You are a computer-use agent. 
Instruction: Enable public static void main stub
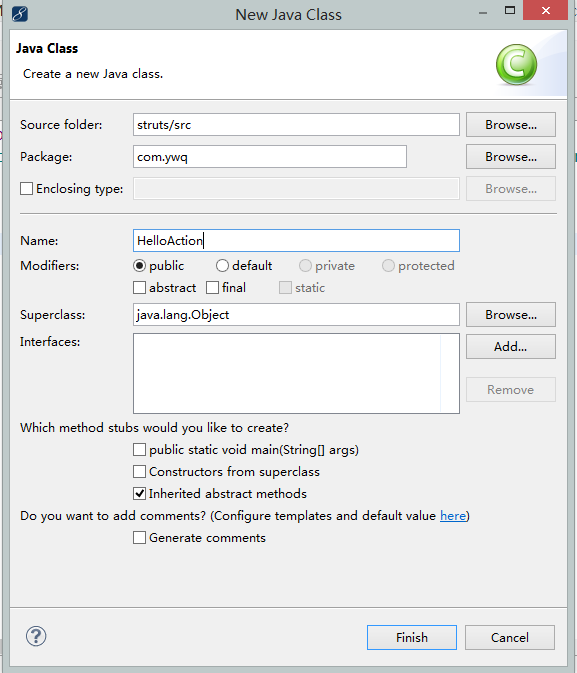click(139, 449)
